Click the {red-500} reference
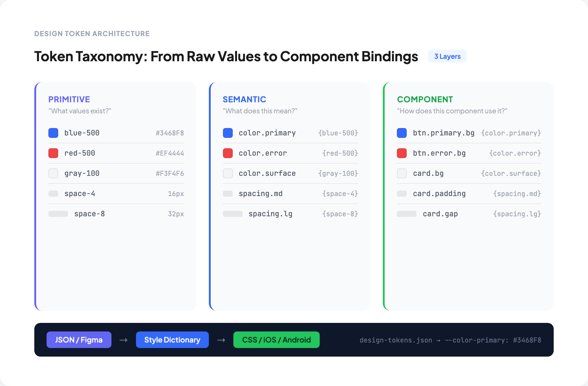Viewport: 588px width, 386px height. click(340, 153)
